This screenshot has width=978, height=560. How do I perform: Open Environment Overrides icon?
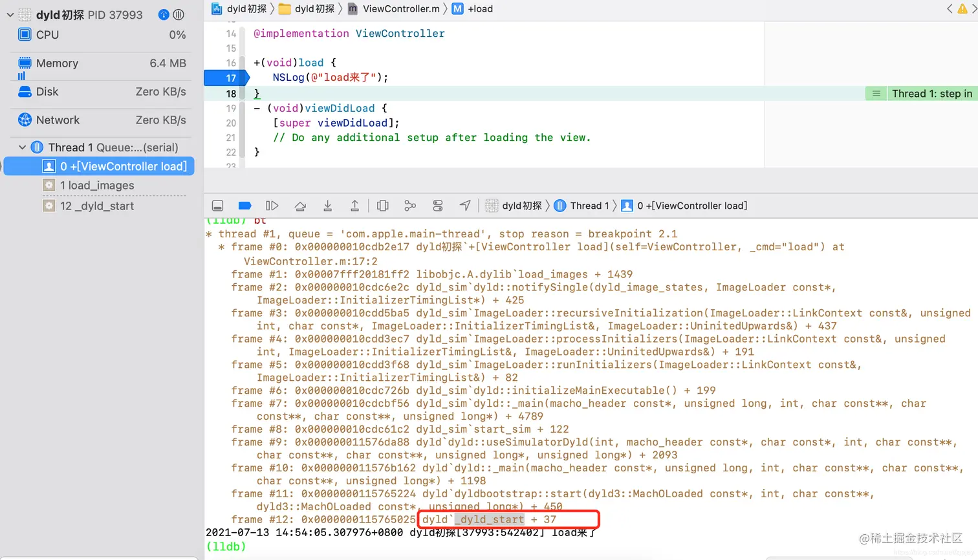pyautogui.click(x=438, y=206)
